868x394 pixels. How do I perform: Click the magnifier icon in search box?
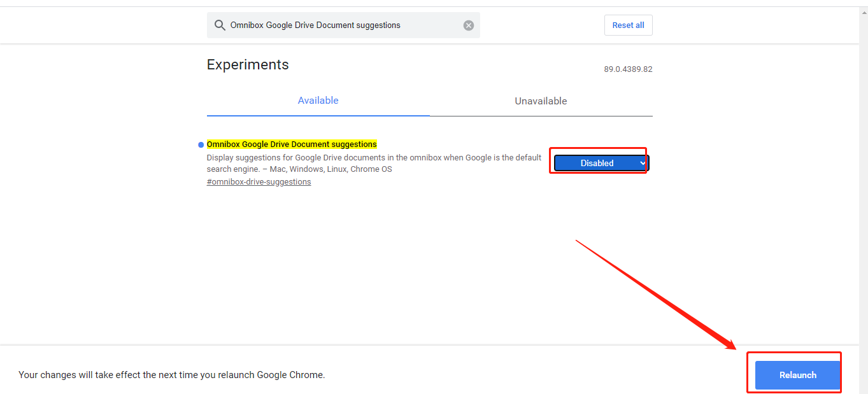220,25
